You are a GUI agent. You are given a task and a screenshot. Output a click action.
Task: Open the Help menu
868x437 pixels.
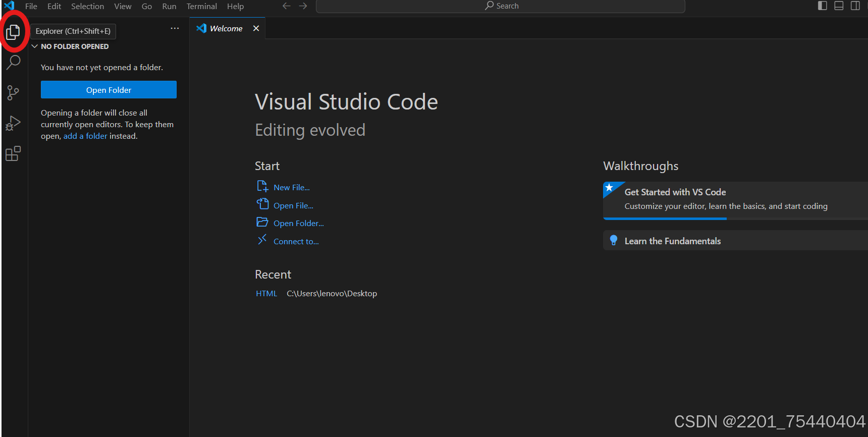235,6
